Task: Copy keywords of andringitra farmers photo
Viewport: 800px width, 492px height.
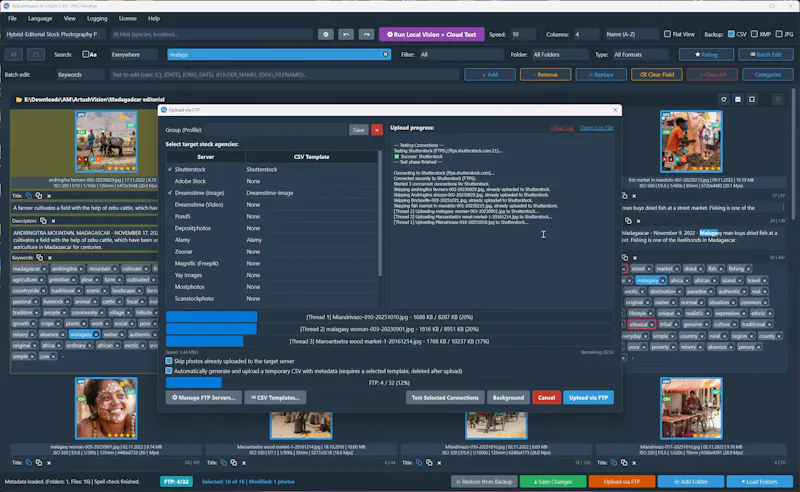Action: (x=40, y=257)
